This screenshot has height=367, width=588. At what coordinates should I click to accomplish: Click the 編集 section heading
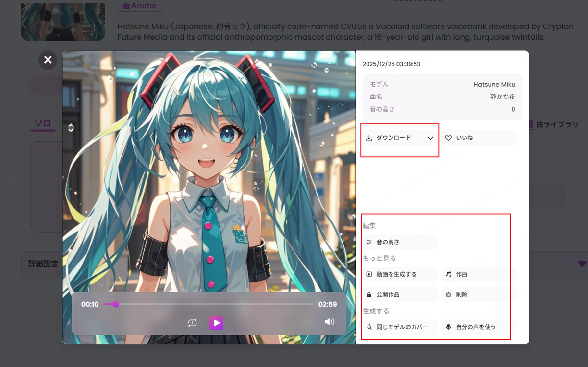369,226
